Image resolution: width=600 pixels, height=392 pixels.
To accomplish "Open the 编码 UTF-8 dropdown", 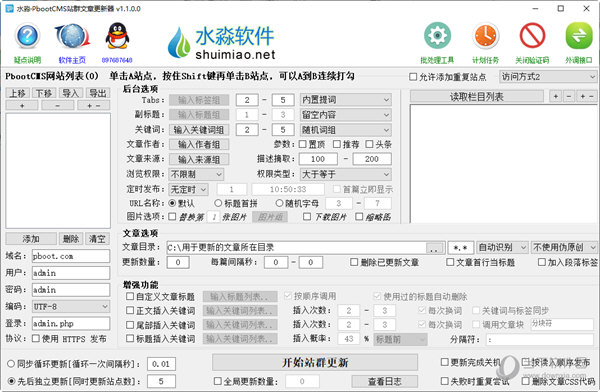I will pyautogui.click(x=71, y=307).
